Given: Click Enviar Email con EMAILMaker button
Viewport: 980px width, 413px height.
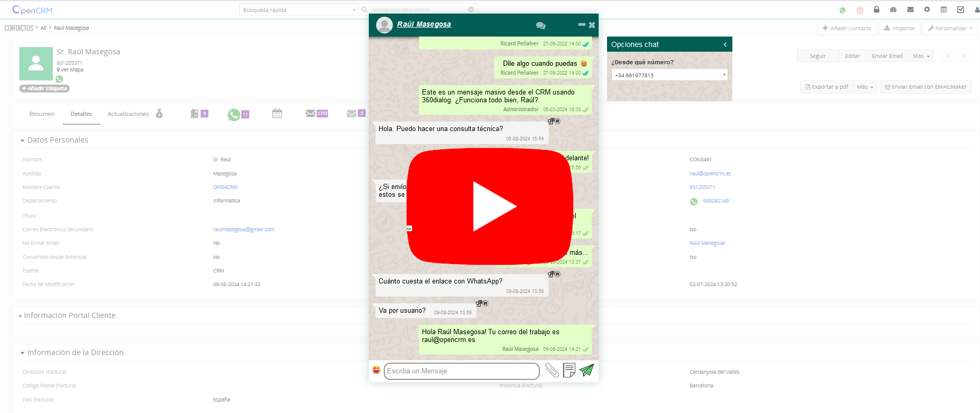Looking at the screenshot, I should pos(926,87).
